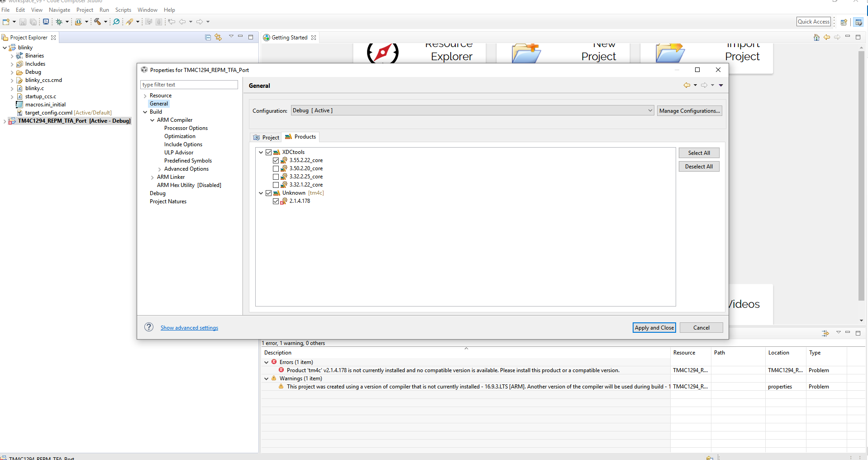Collapse the Errors group in Problems
Image resolution: width=868 pixels, height=460 pixels.
pyautogui.click(x=267, y=362)
